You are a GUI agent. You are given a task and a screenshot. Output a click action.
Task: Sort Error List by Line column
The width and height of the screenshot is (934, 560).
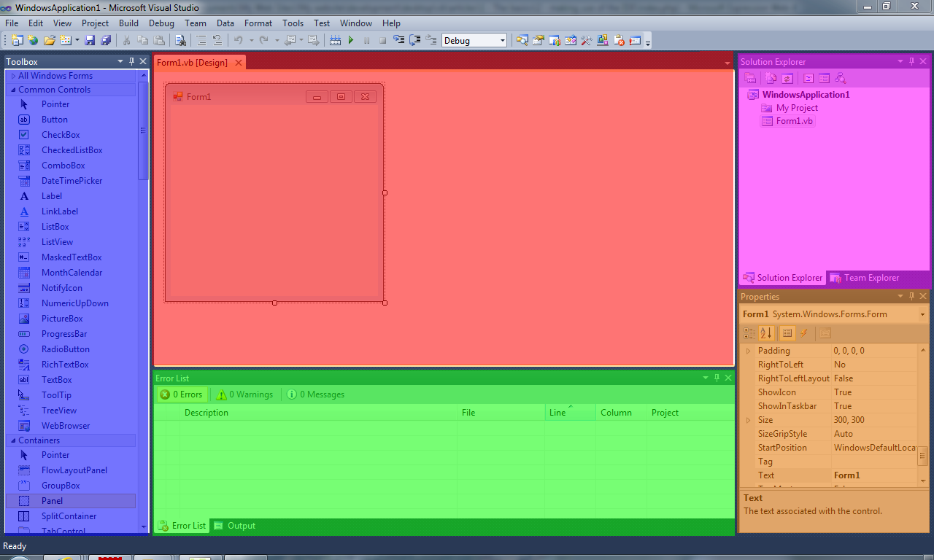click(570, 413)
